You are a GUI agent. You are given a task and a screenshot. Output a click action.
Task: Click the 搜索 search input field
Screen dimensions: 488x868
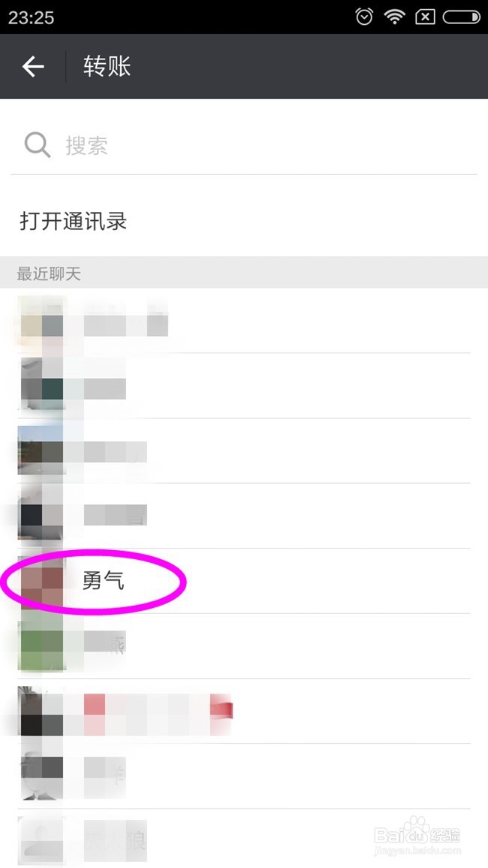[244, 145]
